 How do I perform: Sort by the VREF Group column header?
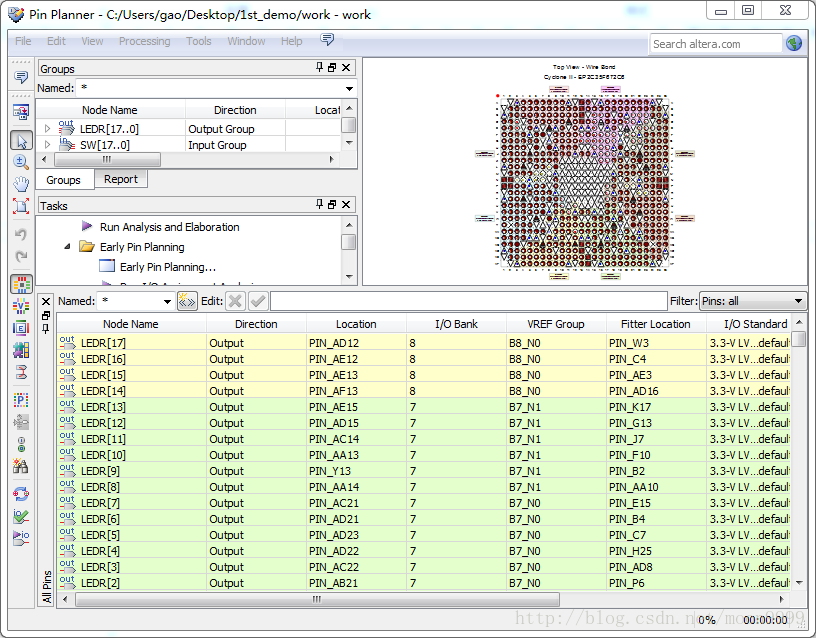coord(556,324)
